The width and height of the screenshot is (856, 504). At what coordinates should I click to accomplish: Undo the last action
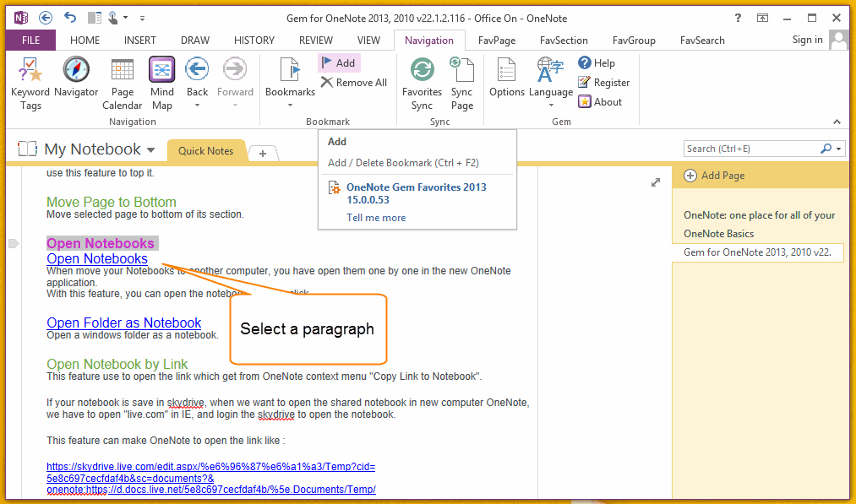(x=70, y=18)
